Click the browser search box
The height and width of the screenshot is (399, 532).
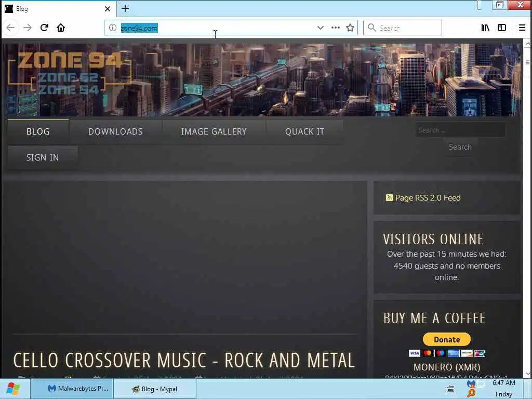[403, 28]
